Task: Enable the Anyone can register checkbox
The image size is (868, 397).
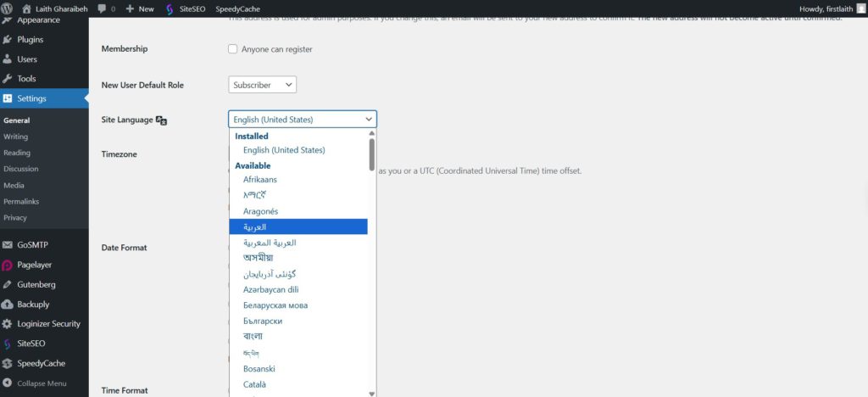Action: tap(233, 49)
